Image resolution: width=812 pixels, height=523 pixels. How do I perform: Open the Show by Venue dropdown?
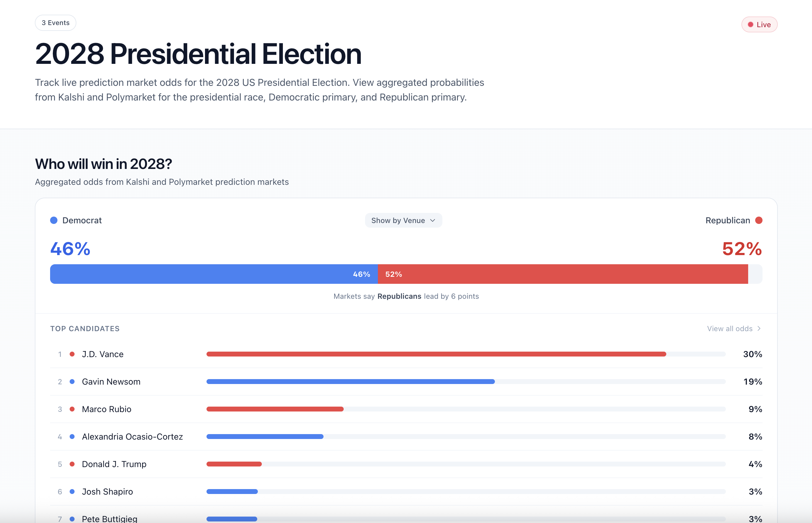403,220
